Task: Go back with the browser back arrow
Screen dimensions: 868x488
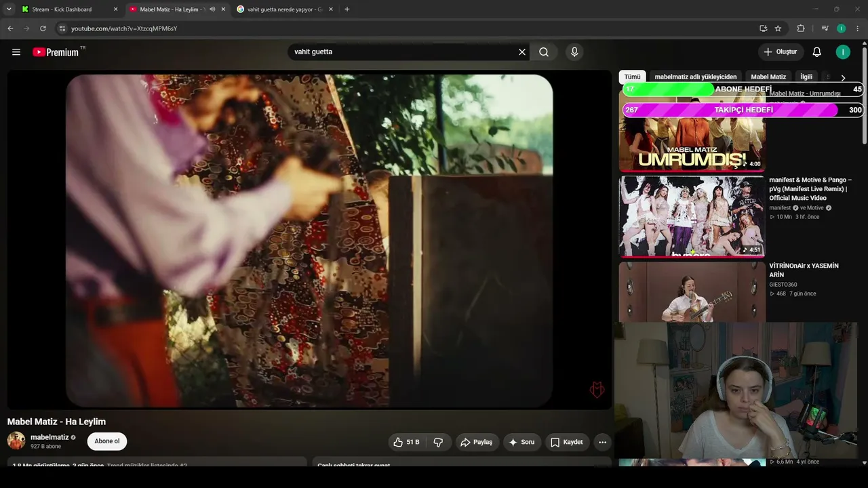Action: coord(10,28)
